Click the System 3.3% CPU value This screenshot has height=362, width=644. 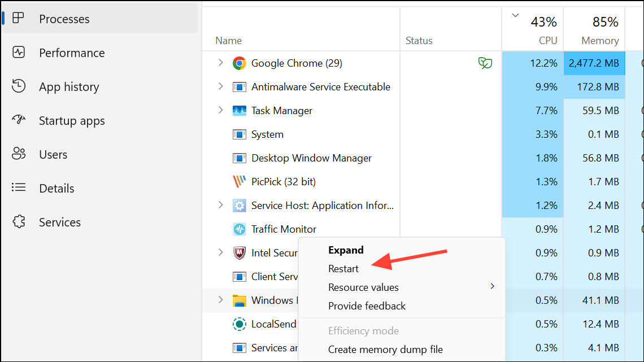pyautogui.click(x=547, y=134)
